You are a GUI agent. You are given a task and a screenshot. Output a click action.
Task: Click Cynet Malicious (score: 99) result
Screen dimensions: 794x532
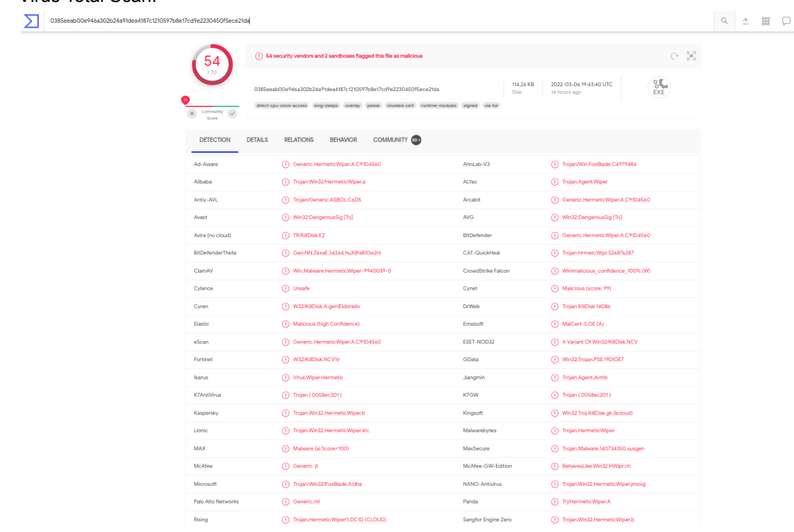pyautogui.click(x=586, y=288)
